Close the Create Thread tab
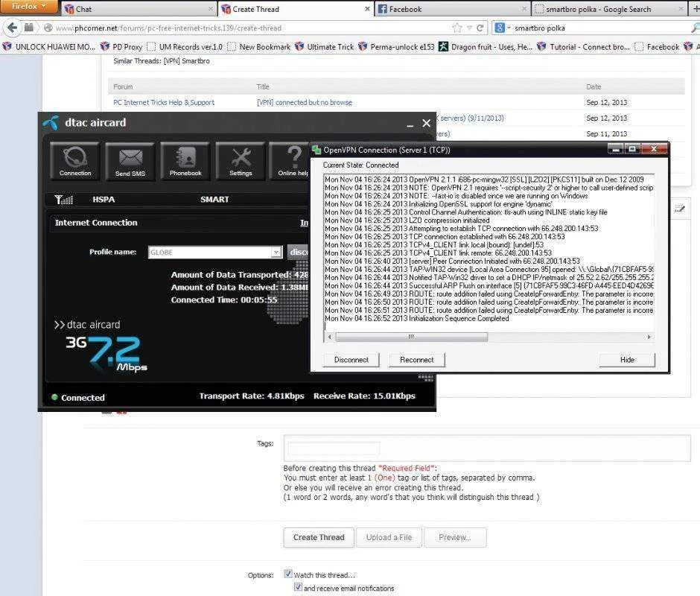Image resolution: width=700 pixels, height=596 pixels. 367,9
